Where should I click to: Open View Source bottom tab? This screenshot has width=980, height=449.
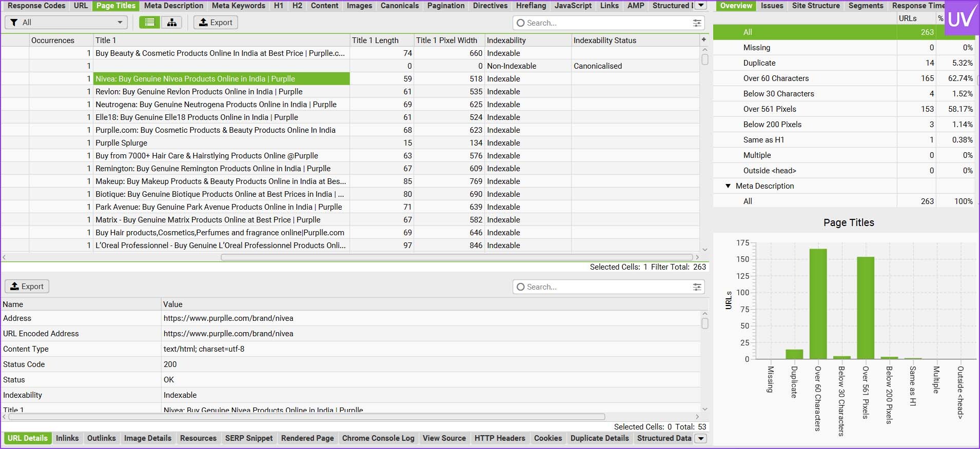(444, 438)
